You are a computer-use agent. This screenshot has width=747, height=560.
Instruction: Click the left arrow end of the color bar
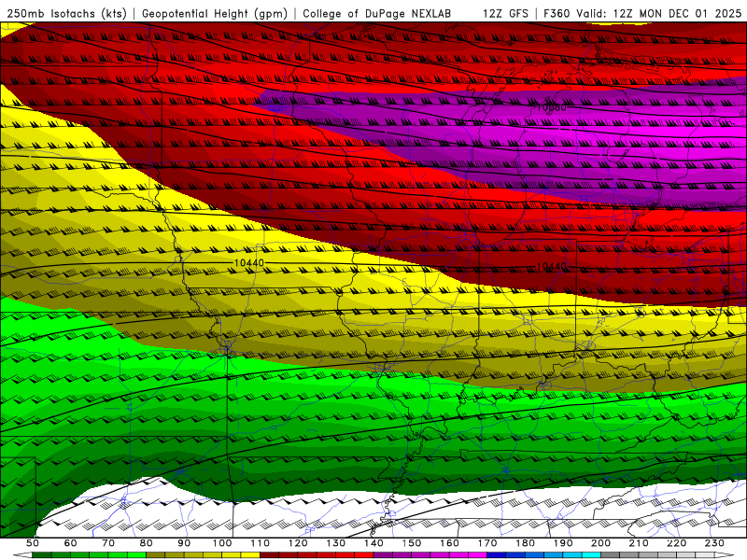click(x=22, y=555)
